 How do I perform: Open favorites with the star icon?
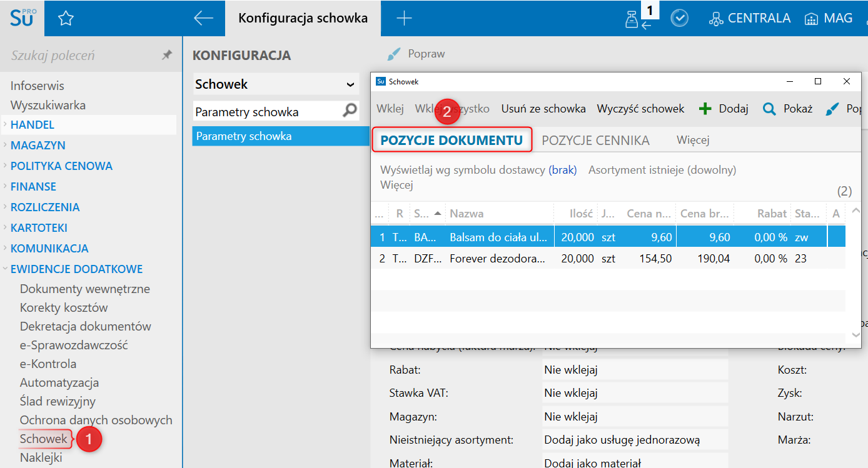pos(66,19)
